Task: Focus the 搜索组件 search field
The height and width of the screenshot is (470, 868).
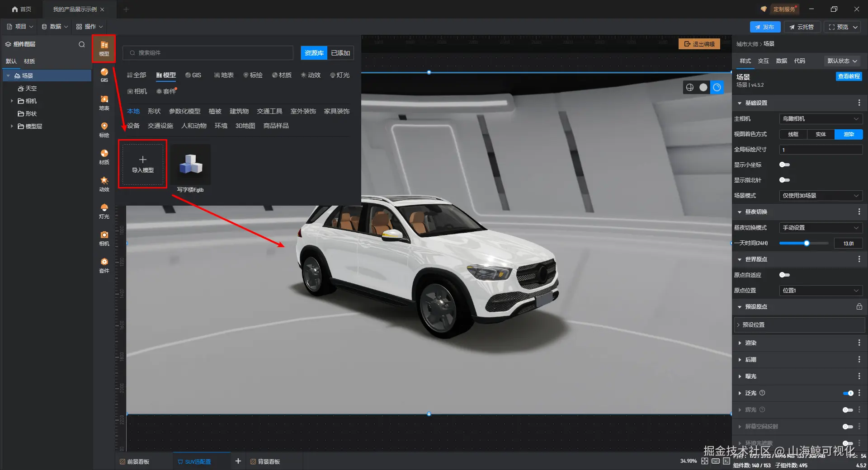Action: click(208, 53)
